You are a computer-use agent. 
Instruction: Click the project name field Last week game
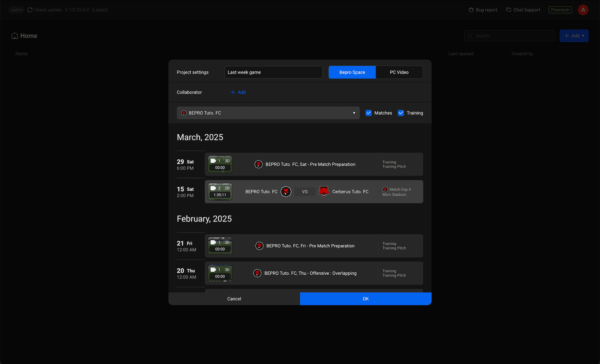[273, 72]
